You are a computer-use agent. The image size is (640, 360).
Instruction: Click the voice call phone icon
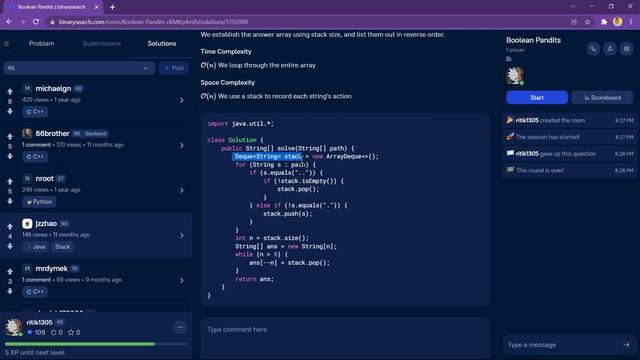[593, 49]
